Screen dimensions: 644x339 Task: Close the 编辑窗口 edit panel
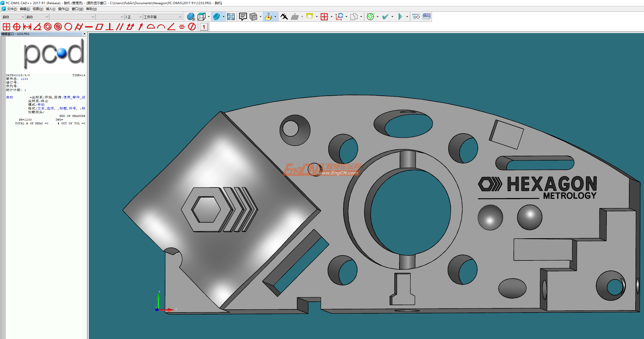[85, 34]
